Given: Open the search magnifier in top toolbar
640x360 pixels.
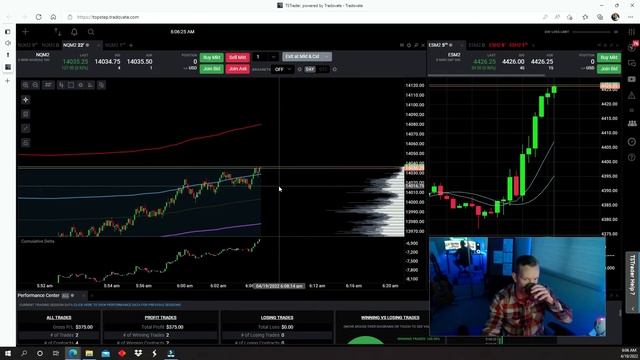Looking at the screenshot, I should click(x=91, y=31).
